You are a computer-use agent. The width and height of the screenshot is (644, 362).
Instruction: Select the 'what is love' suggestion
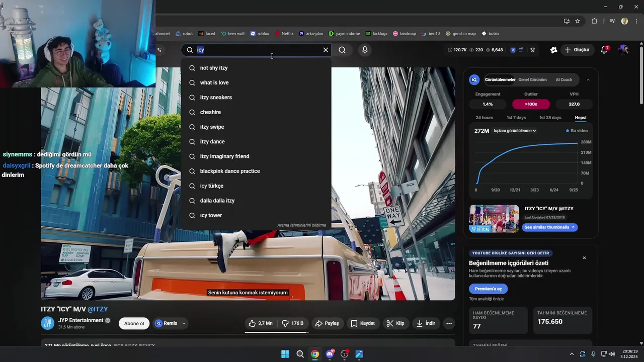pyautogui.click(x=256, y=82)
